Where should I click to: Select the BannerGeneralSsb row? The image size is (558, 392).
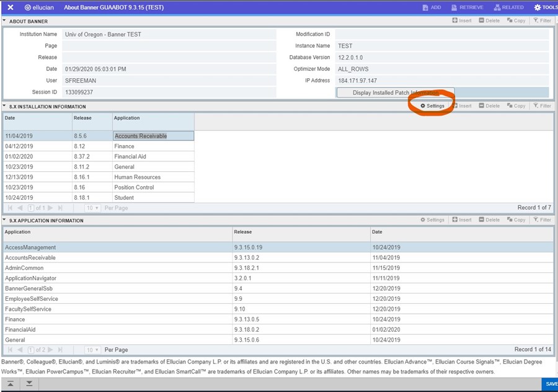(278, 288)
